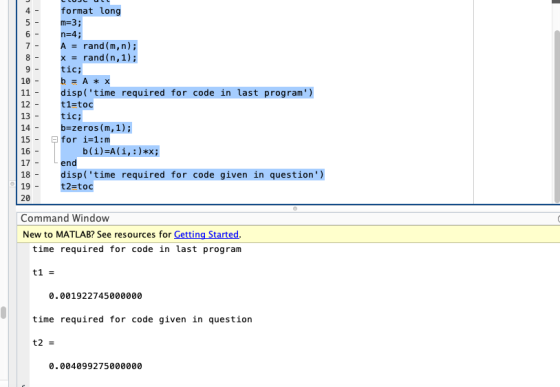This screenshot has height=387, width=560.
Task: Click the 'end' keyword on line 17
Action: click(69, 163)
